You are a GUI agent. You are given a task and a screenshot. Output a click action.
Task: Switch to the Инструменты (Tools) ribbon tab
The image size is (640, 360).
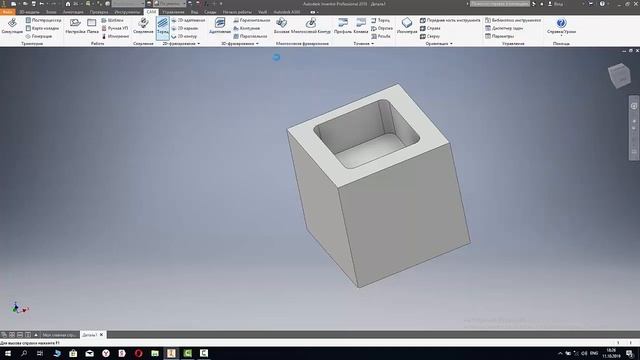tap(127, 12)
